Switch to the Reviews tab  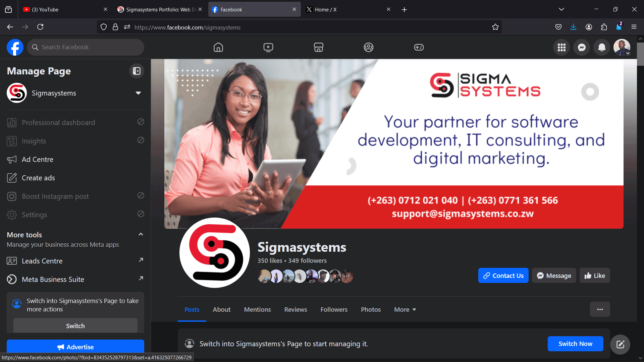296,309
